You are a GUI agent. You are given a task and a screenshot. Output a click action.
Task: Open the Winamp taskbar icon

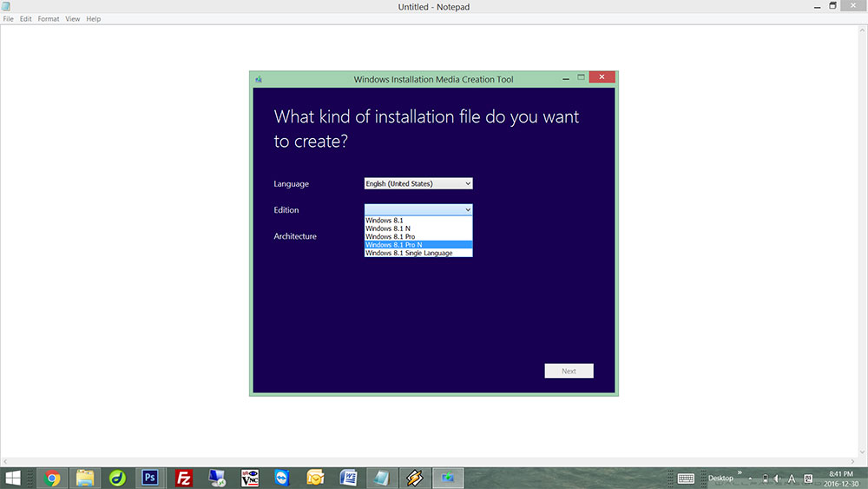pyautogui.click(x=415, y=478)
